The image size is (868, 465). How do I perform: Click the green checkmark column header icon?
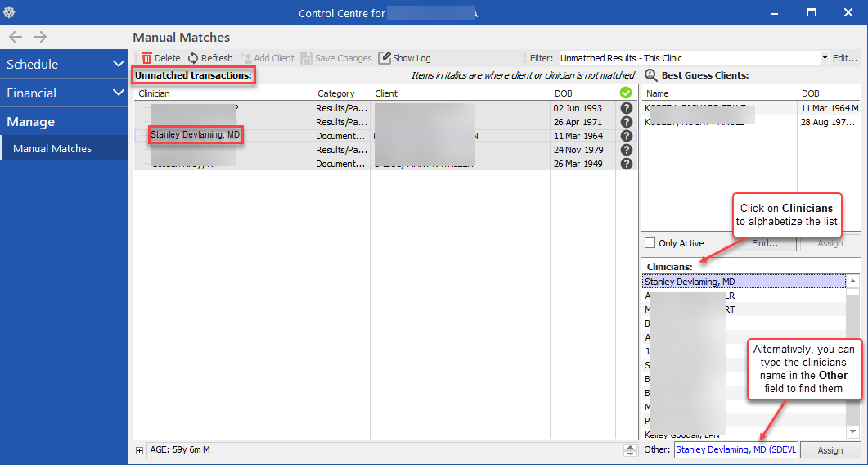(x=627, y=93)
